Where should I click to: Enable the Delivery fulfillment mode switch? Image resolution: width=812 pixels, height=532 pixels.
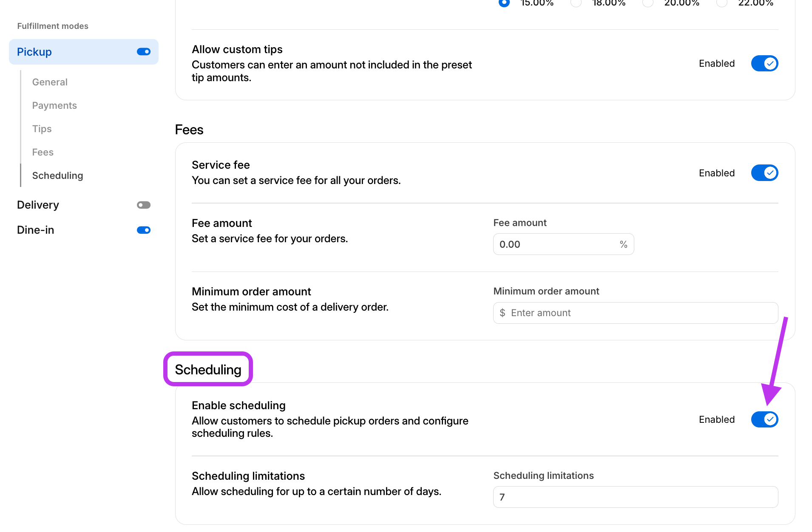click(x=144, y=205)
